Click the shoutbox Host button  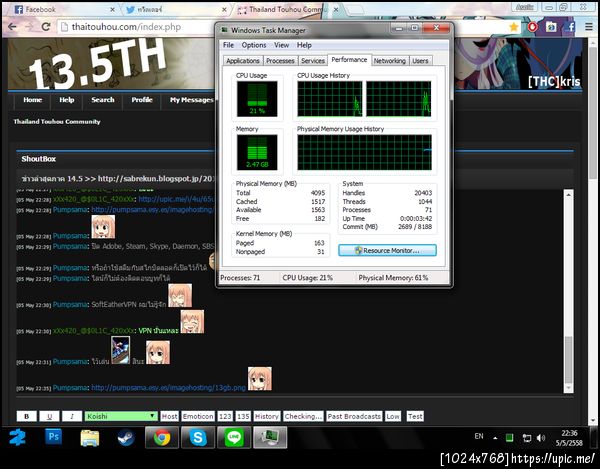point(170,416)
